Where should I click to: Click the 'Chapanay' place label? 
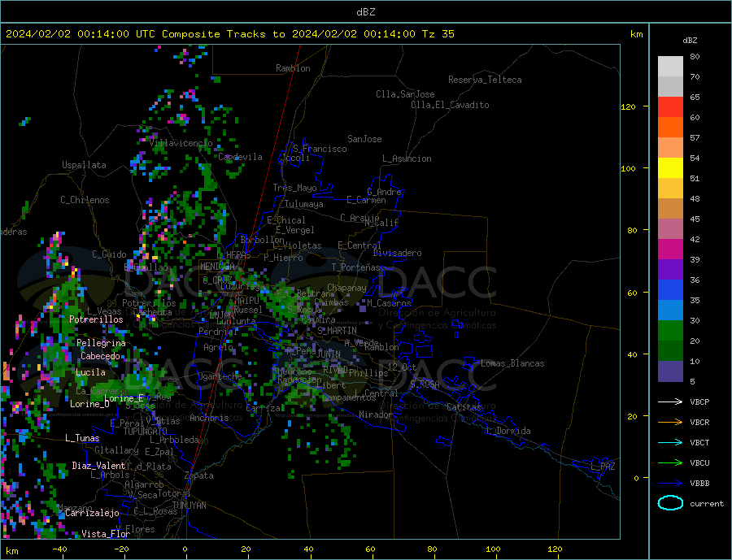tap(346, 288)
